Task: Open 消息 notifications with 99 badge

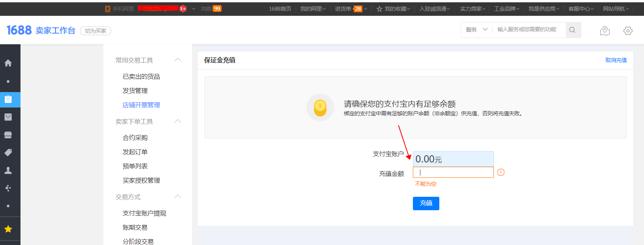Action: pos(211,9)
